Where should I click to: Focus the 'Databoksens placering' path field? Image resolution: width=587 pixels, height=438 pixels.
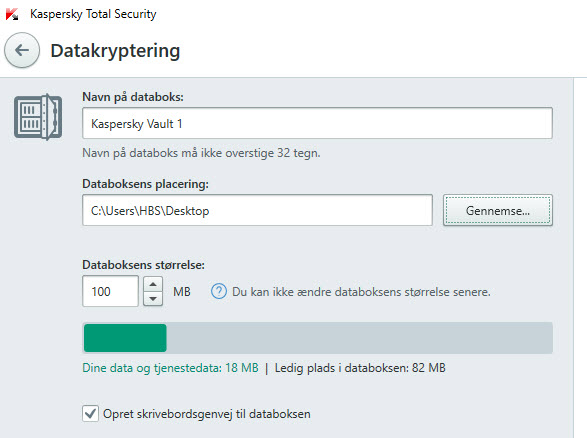(x=258, y=210)
